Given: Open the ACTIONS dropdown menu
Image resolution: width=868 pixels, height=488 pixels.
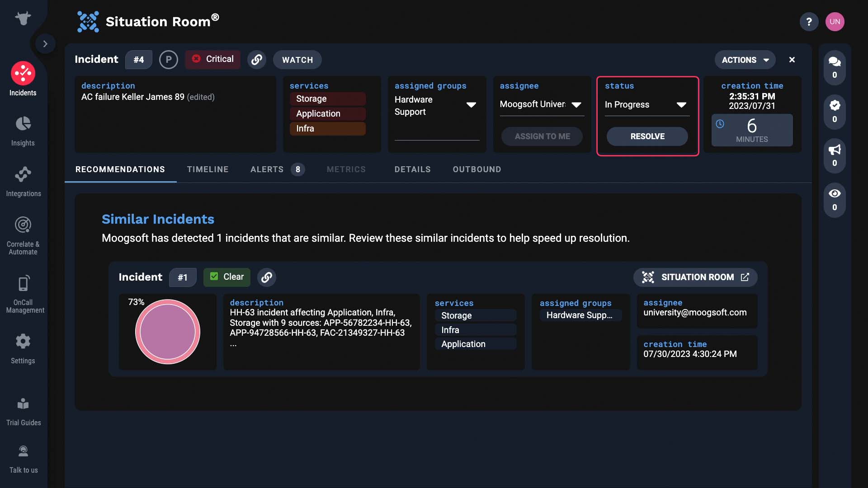Looking at the screenshot, I should tap(745, 60).
